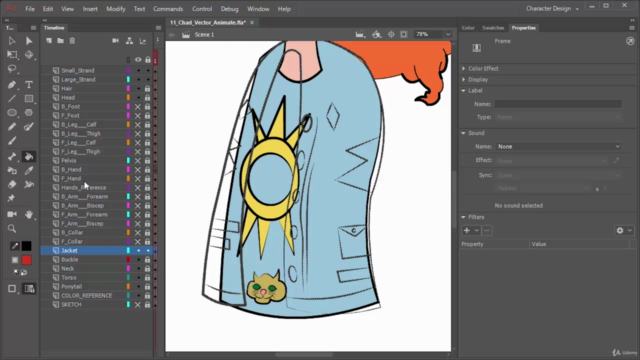
Task: Toggle visibility of B_Foot layer
Action: point(138,107)
